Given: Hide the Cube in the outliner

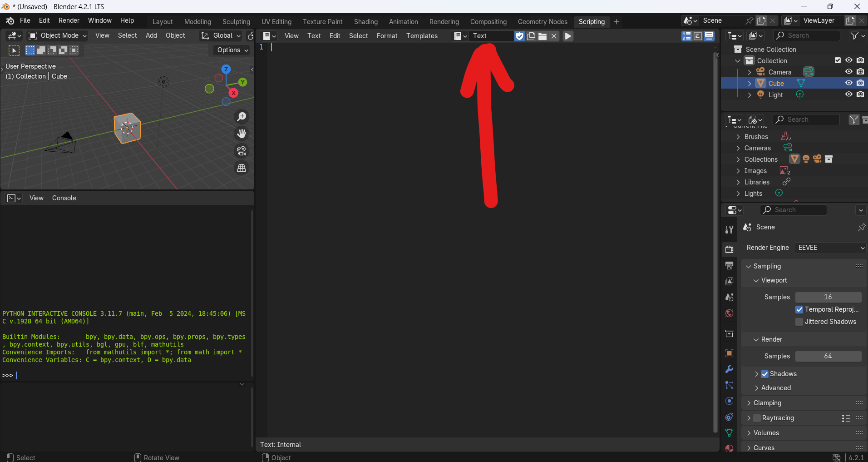Looking at the screenshot, I should tap(848, 83).
